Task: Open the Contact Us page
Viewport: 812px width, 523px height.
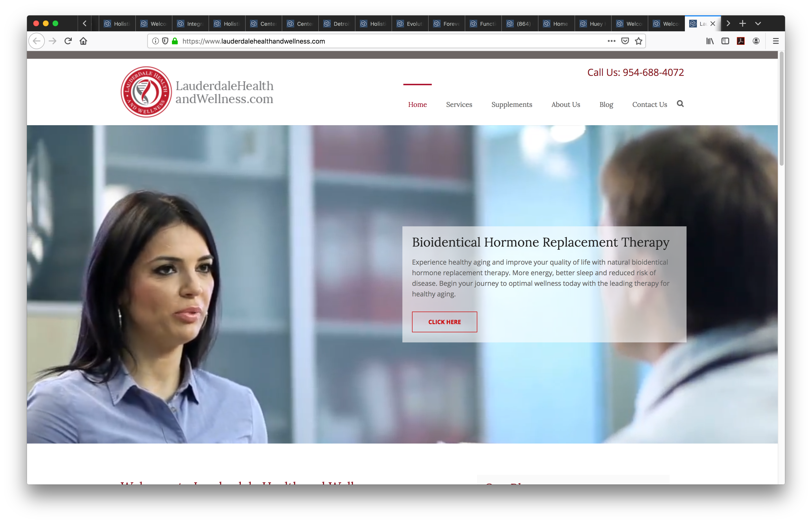Action: point(650,105)
